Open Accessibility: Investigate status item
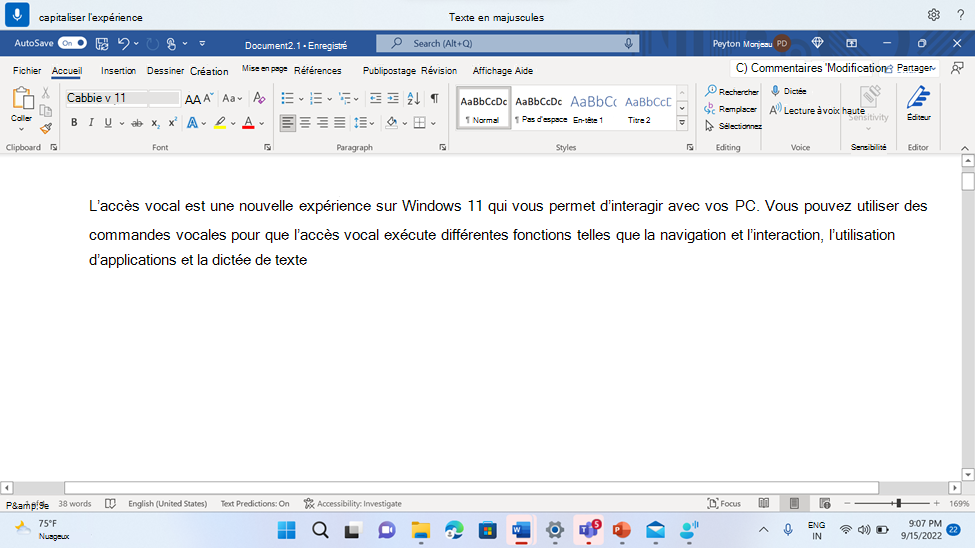Image resolution: width=975 pixels, height=548 pixels. click(353, 504)
